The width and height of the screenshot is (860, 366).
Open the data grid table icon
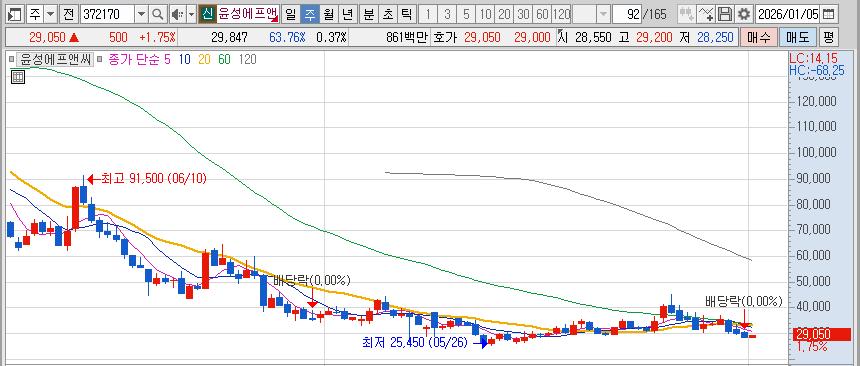(18, 77)
